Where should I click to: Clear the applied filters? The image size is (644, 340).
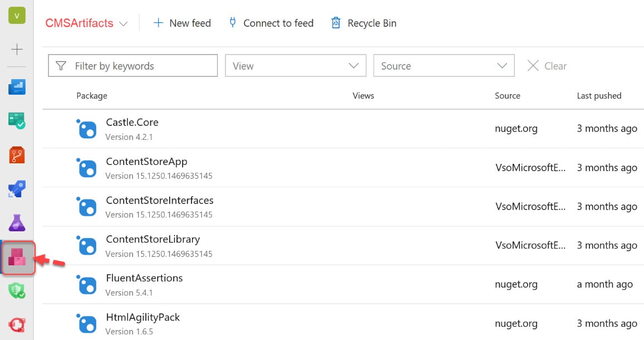(547, 66)
